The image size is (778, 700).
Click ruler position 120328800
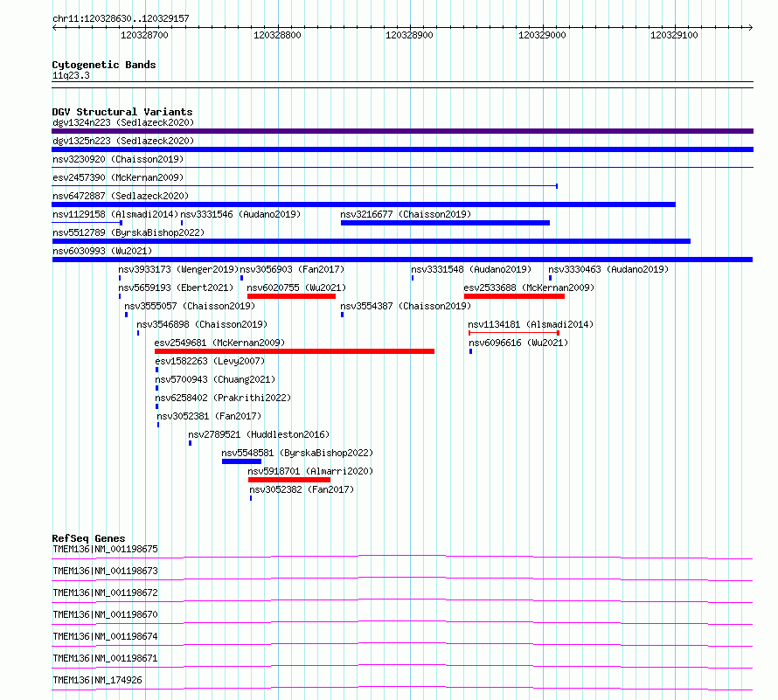click(x=277, y=35)
